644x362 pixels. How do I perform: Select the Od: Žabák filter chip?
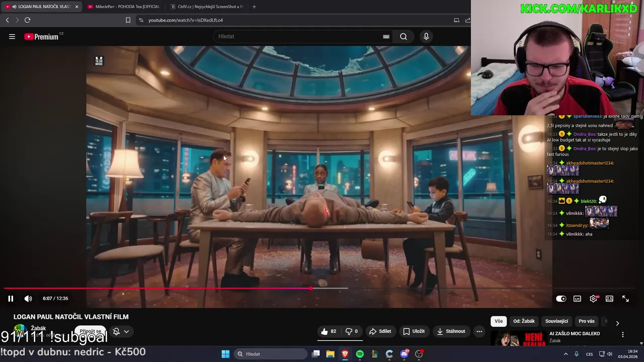pyautogui.click(x=524, y=321)
